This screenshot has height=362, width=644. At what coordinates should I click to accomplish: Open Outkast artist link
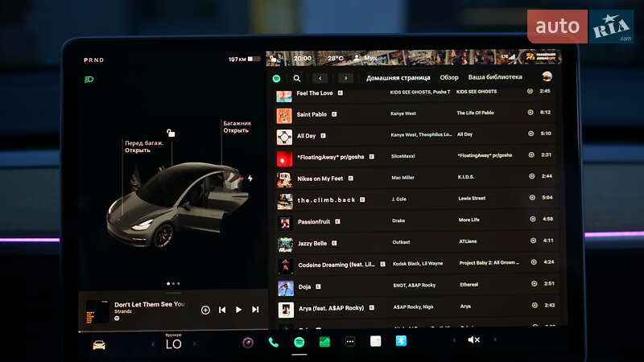[401, 242]
